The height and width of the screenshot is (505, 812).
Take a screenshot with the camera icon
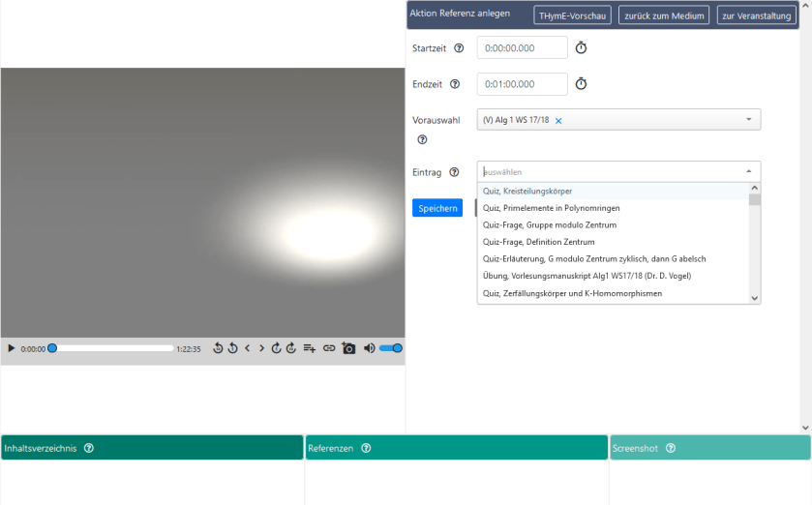click(x=348, y=348)
